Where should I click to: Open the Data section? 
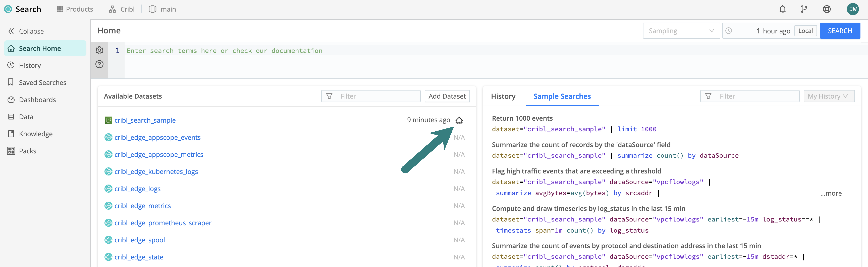pos(21,117)
